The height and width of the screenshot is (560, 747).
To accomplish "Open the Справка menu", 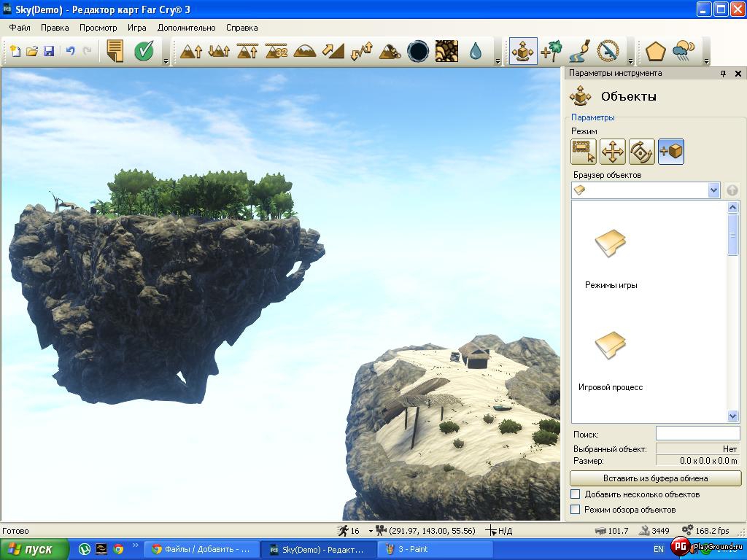I will [x=242, y=28].
